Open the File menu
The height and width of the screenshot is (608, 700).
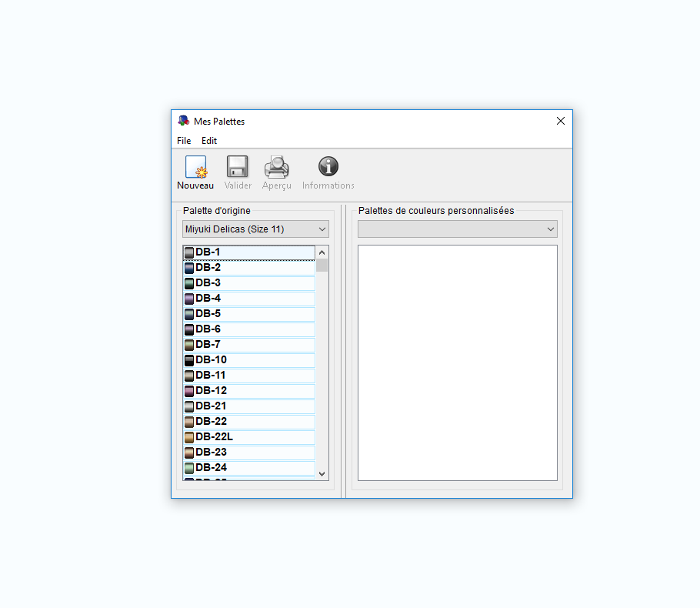184,140
